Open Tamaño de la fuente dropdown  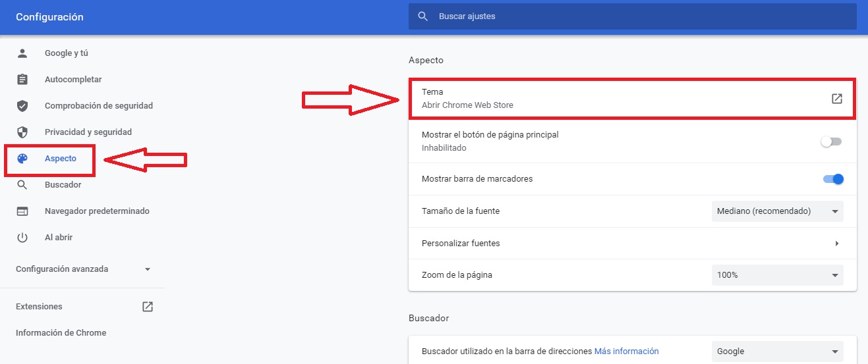click(x=778, y=211)
